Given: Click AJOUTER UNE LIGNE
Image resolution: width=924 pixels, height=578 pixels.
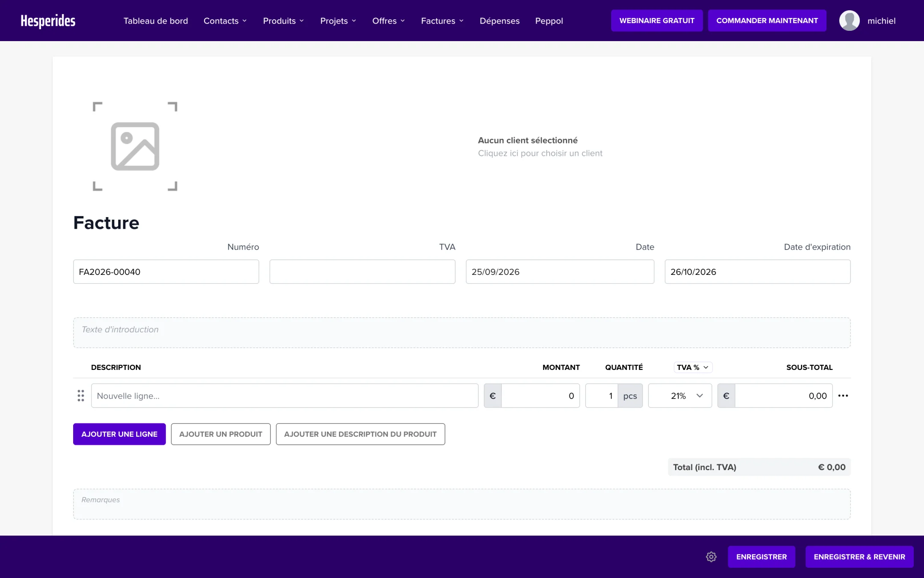Looking at the screenshot, I should (x=119, y=434).
